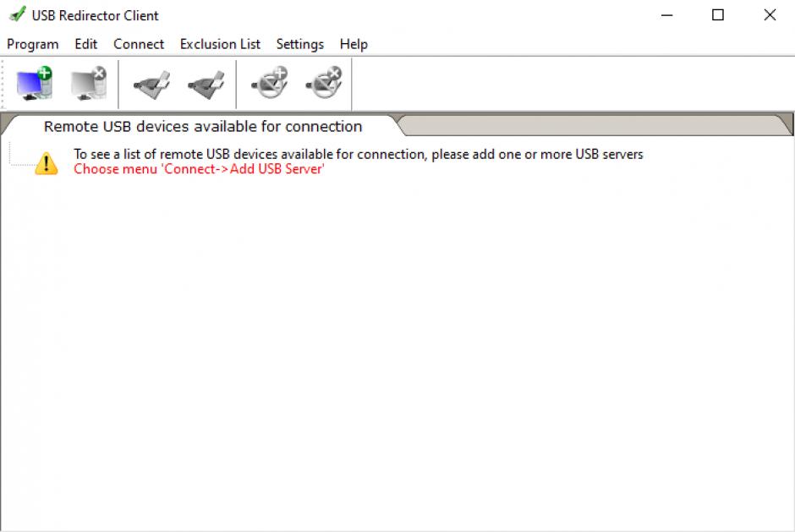The image size is (795, 532).
Task: Click the yellow warning triangle icon
Action: [x=47, y=163]
